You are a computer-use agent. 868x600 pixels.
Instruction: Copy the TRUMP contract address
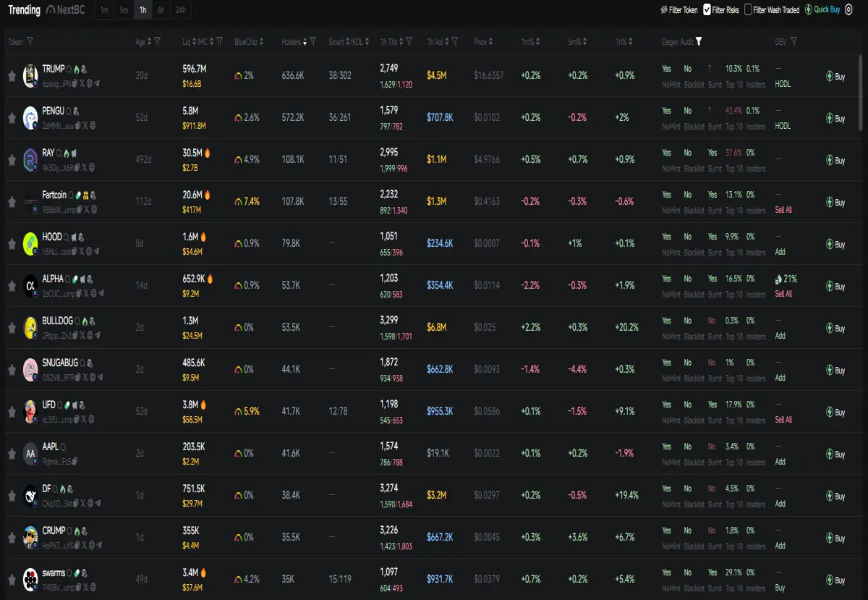(75, 83)
